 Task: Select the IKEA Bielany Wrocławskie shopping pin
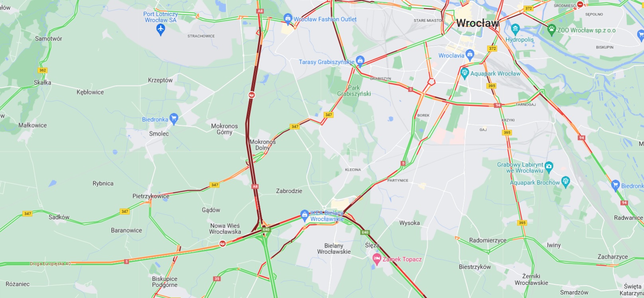pyautogui.click(x=305, y=215)
